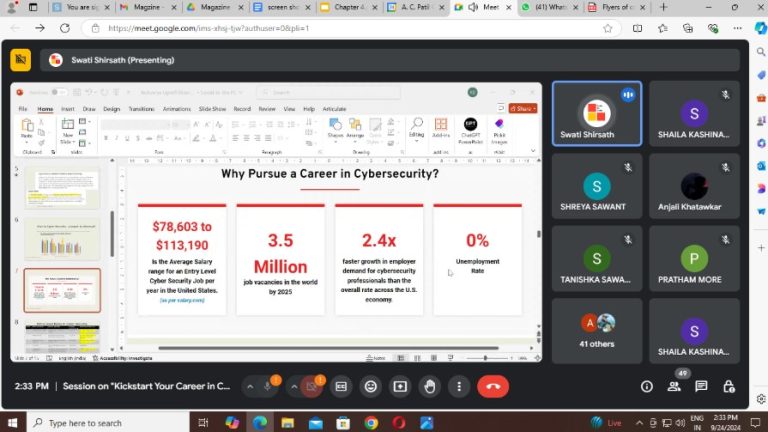Toggle closed captions button
Screen dimensions: 768x432
point(342,386)
